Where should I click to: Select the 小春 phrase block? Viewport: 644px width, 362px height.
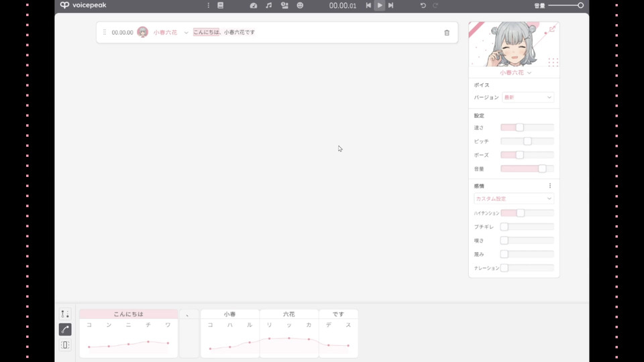[230, 314]
